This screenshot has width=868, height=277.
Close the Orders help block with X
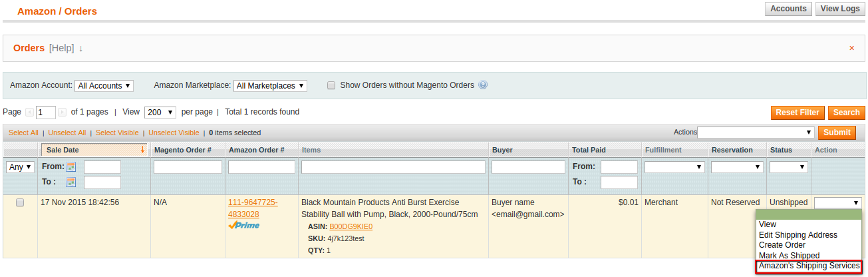coord(851,48)
